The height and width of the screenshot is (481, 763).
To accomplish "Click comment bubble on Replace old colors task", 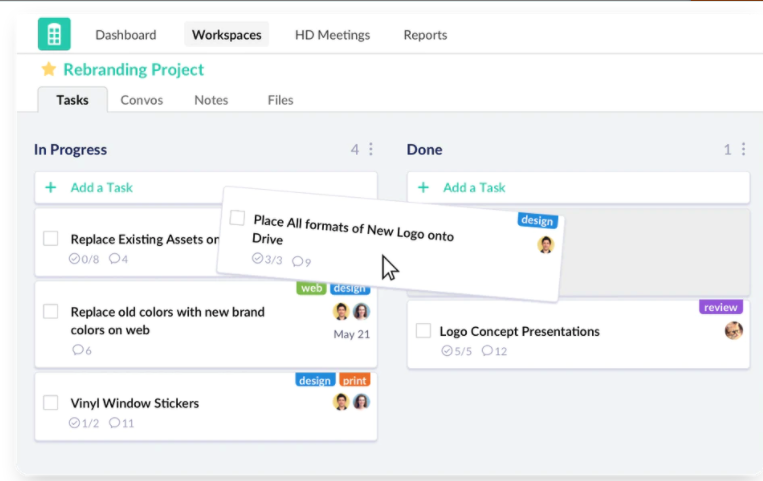I will 78,350.
